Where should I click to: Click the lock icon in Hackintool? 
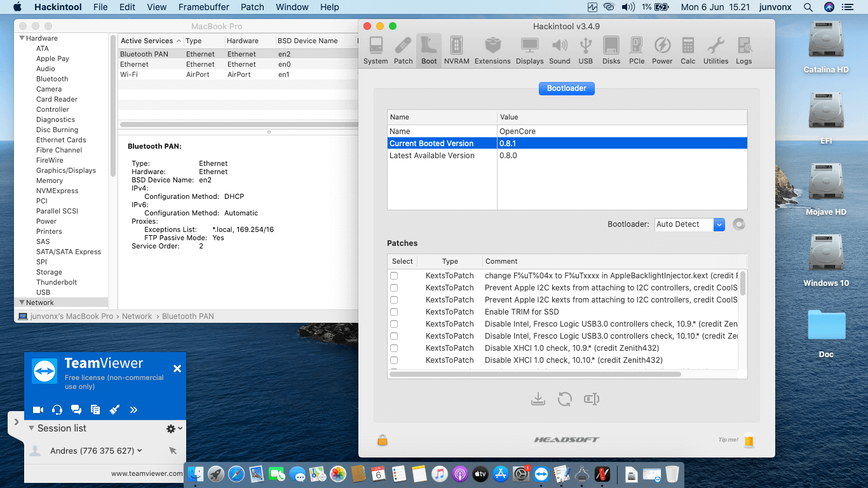pyautogui.click(x=383, y=440)
